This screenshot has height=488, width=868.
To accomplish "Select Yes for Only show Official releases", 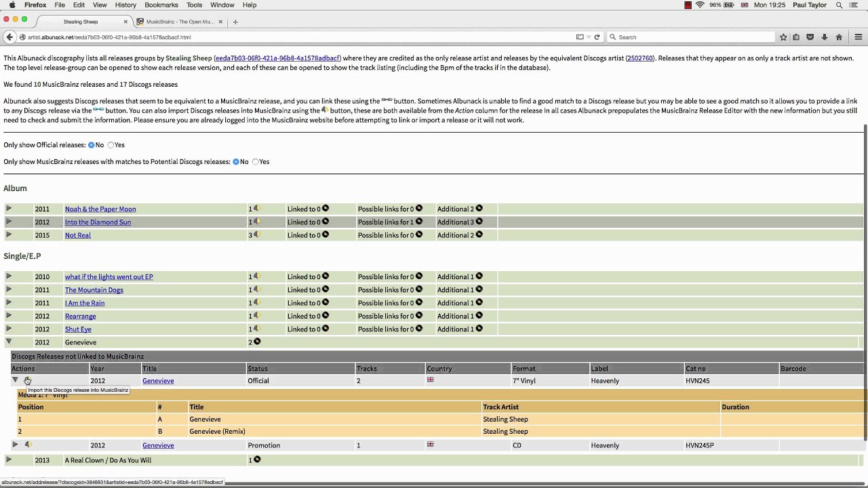I will pos(111,145).
